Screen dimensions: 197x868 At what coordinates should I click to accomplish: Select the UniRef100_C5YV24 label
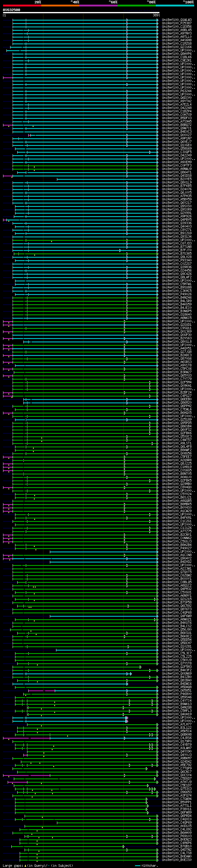click(177, 494)
